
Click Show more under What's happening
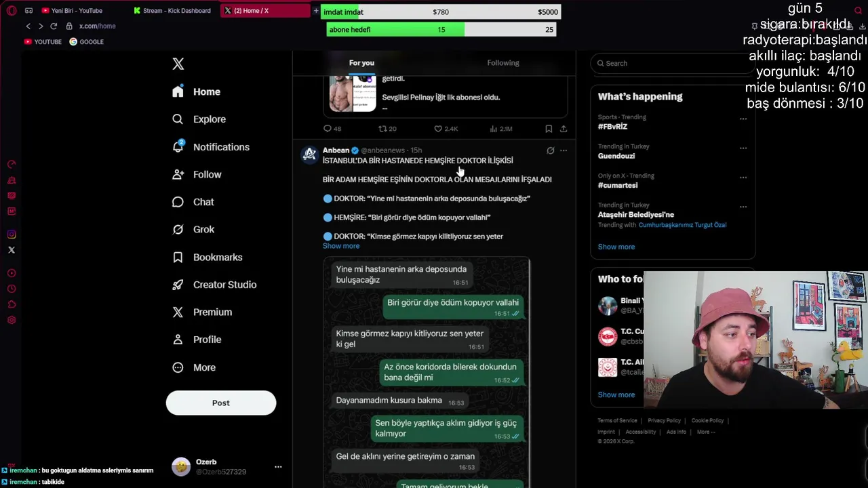[616, 247]
